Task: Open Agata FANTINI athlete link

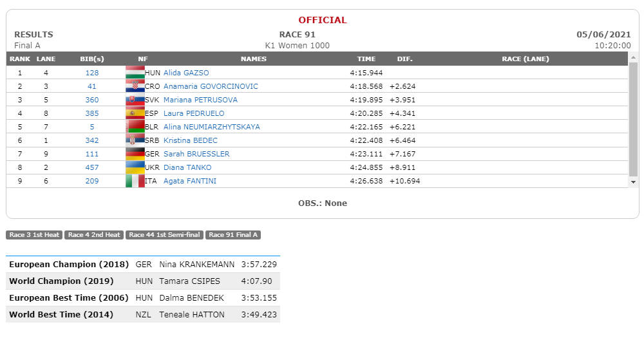Action: [190, 181]
